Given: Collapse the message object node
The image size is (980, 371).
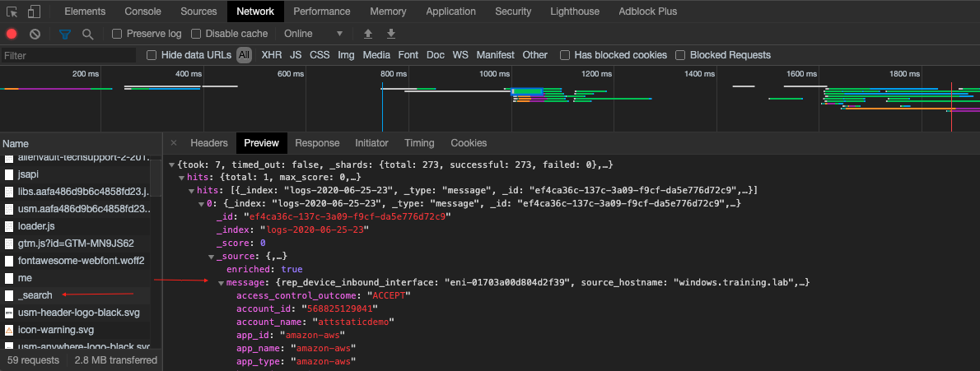Looking at the screenshot, I should [222, 283].
